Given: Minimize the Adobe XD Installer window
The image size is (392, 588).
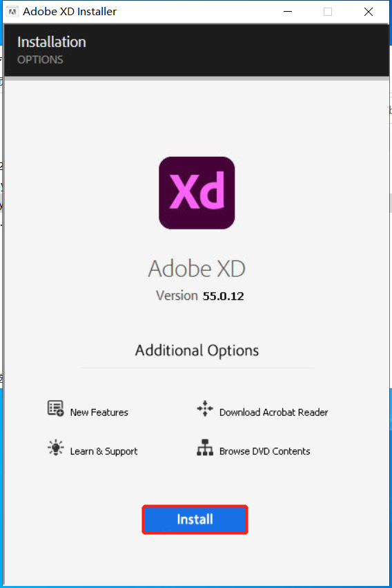Looking at the screenshot, I should coord(288,12).
